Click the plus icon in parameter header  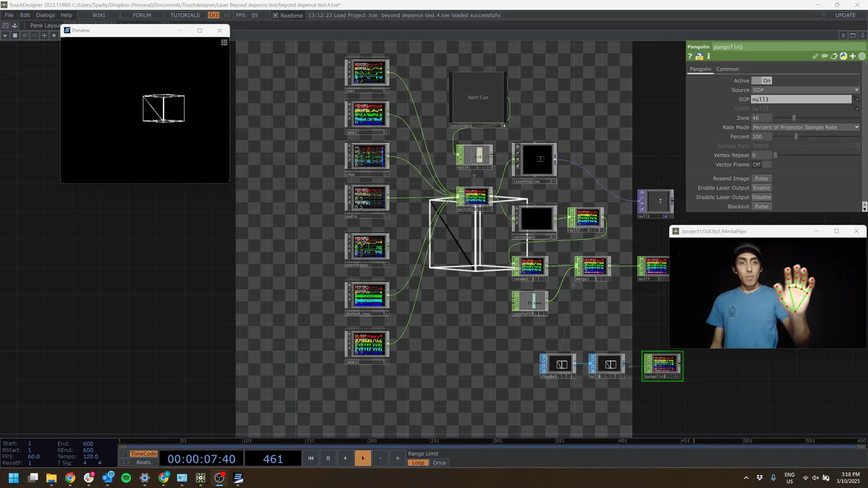853,56
